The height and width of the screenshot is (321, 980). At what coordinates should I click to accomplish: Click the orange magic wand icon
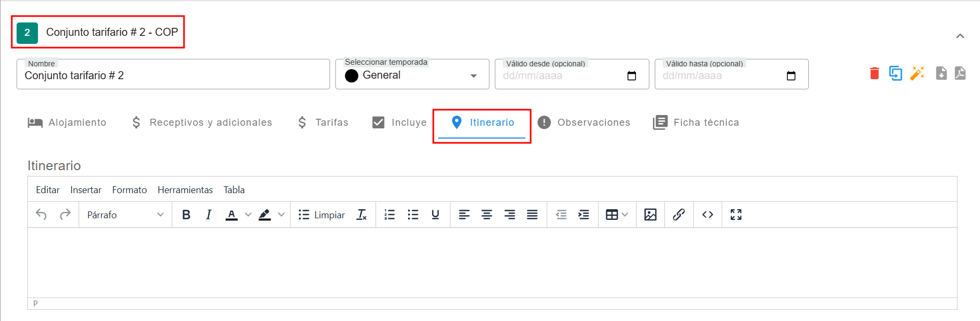917,73
